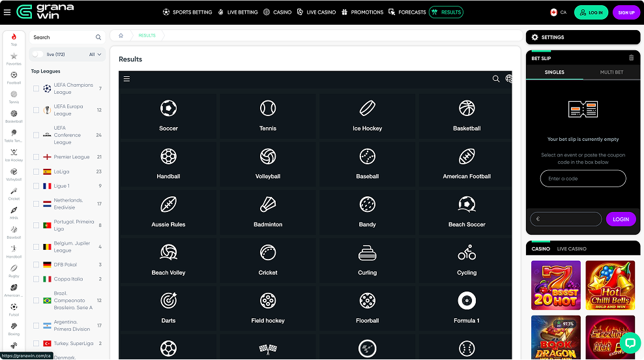Screen dimensions: 644x360
Task: Open Floorball results tile
Action: click(x=367, y=308)
